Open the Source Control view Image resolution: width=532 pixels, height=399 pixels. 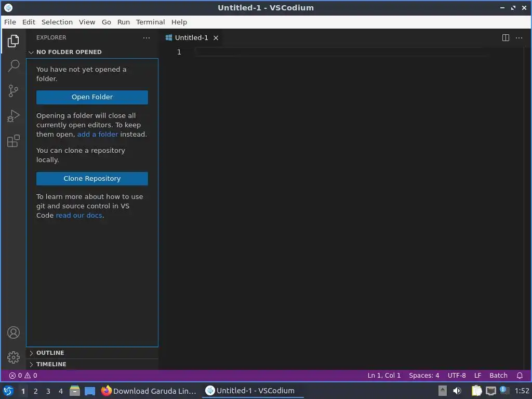click(13, 91)
